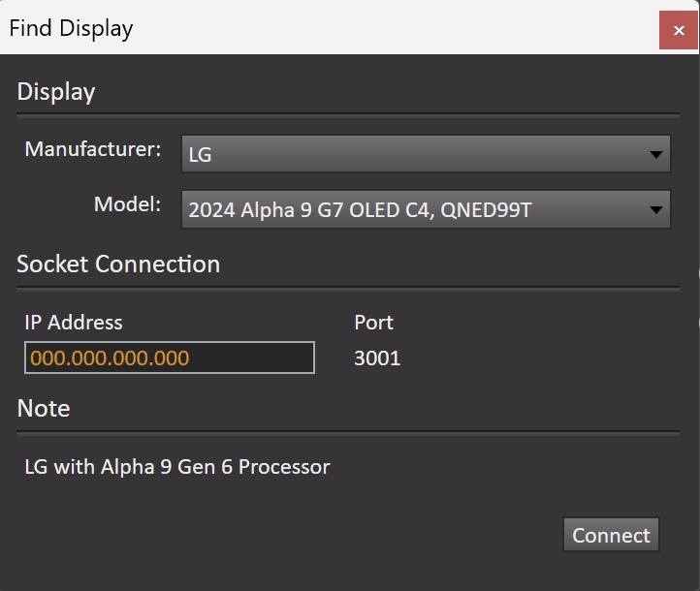Screen dimensions: 700x591
Task: Click the Alpha 9 Gen 6 Processor note
Action: click(x=177, y=467)
